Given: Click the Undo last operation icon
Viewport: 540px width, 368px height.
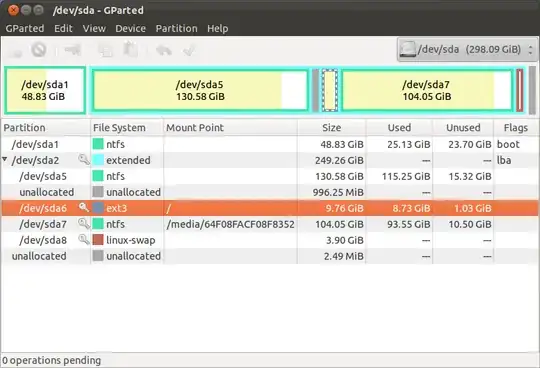Looking at the screenshot, I should 164,51.
